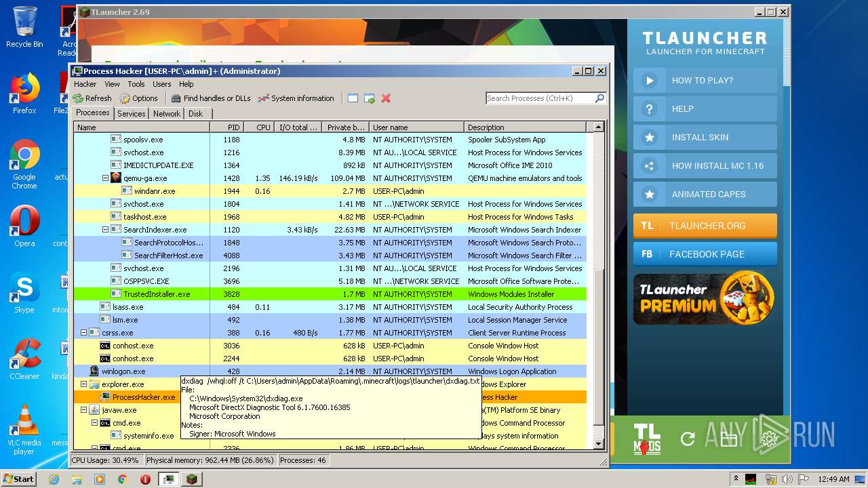
Task: Open Firefox desktop shortcut
Action: coord(24,94)
